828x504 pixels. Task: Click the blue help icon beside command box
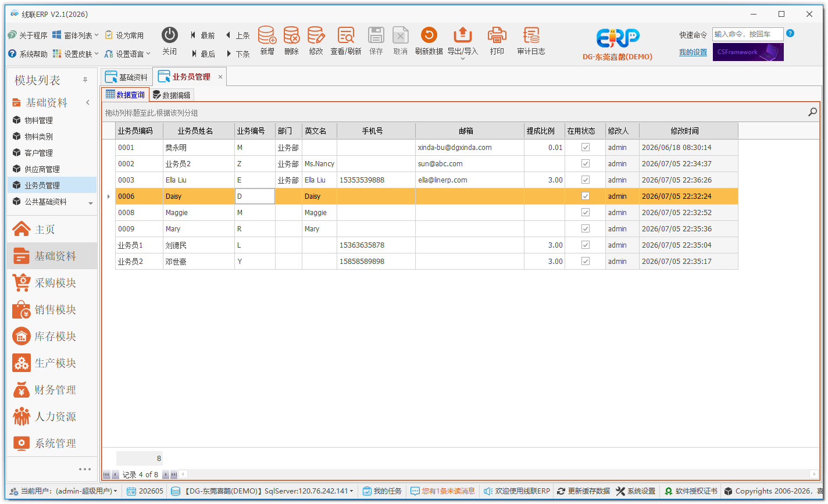point(790,33)
